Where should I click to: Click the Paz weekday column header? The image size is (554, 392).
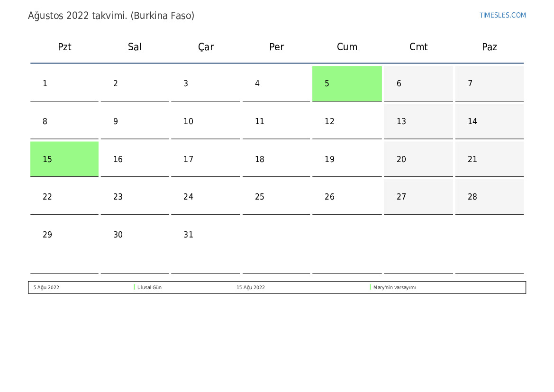point(489,47)
